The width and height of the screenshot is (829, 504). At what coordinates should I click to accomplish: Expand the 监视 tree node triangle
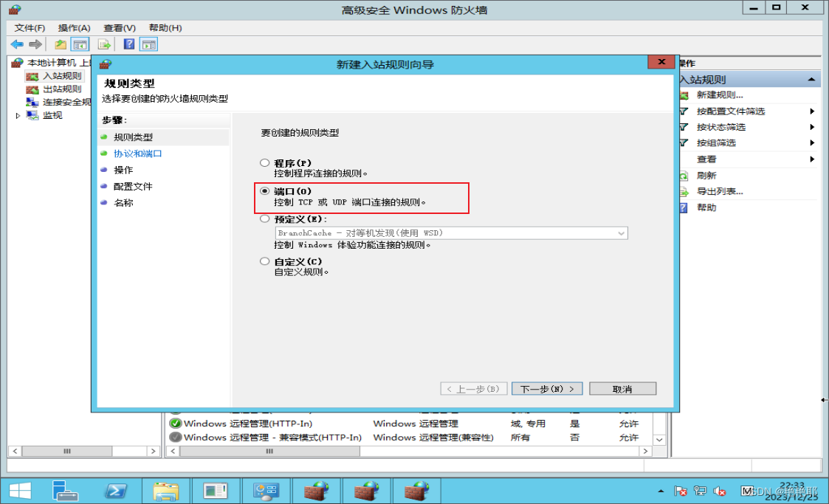tap(18, 115)
